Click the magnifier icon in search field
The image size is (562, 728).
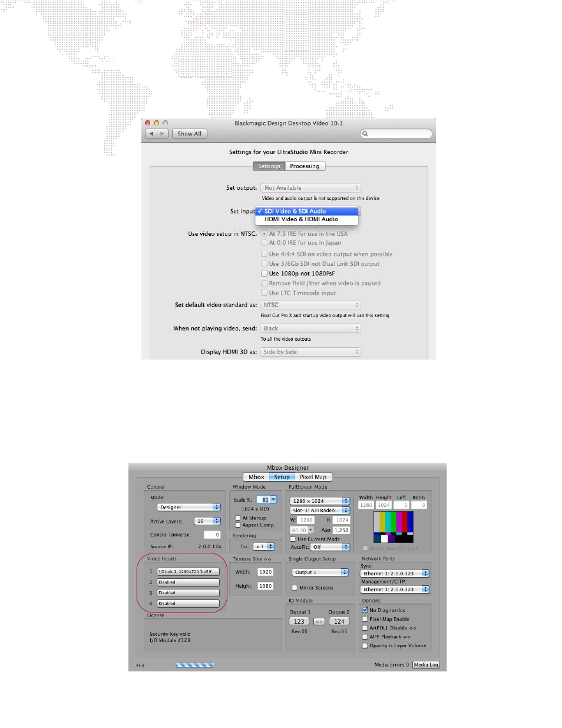(x=365, y=134)
